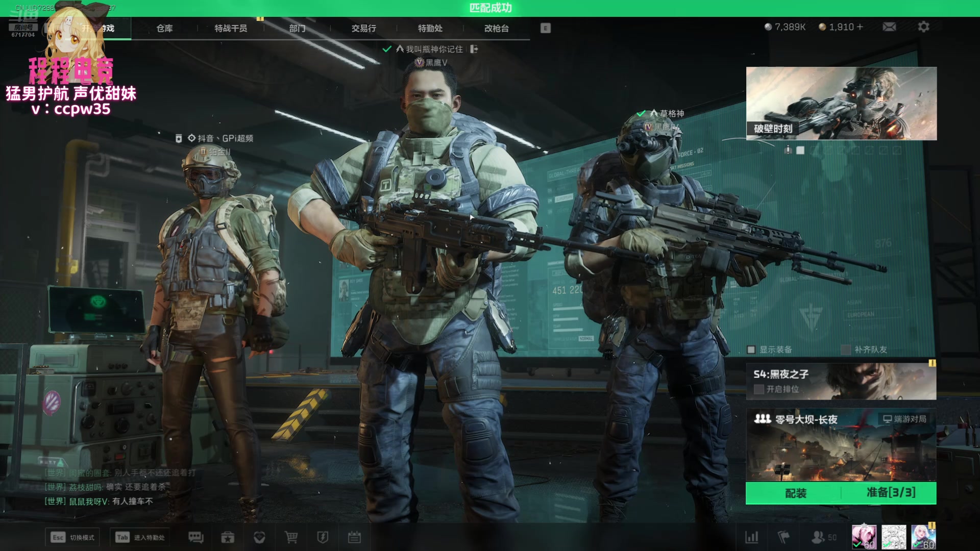Screen dimensions: 980x551
Task: Click the device icon beside 抖音、GPi超频
Action: [179, 138]
